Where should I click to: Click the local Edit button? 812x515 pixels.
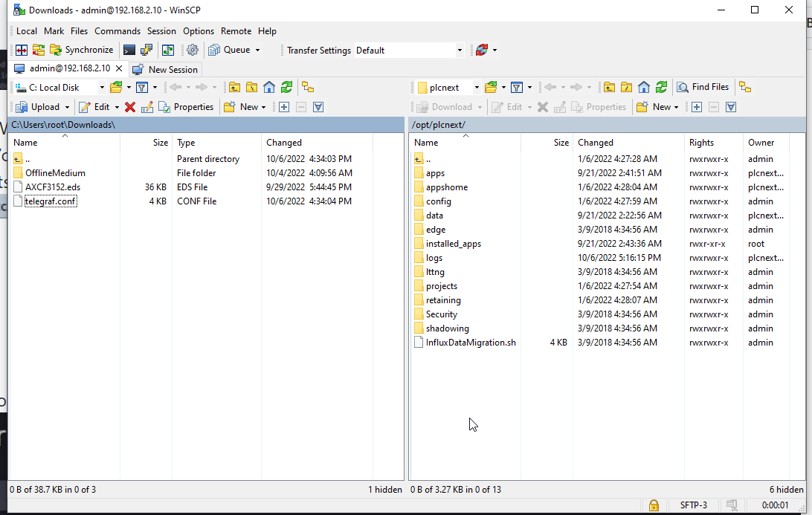coord(94,107)
